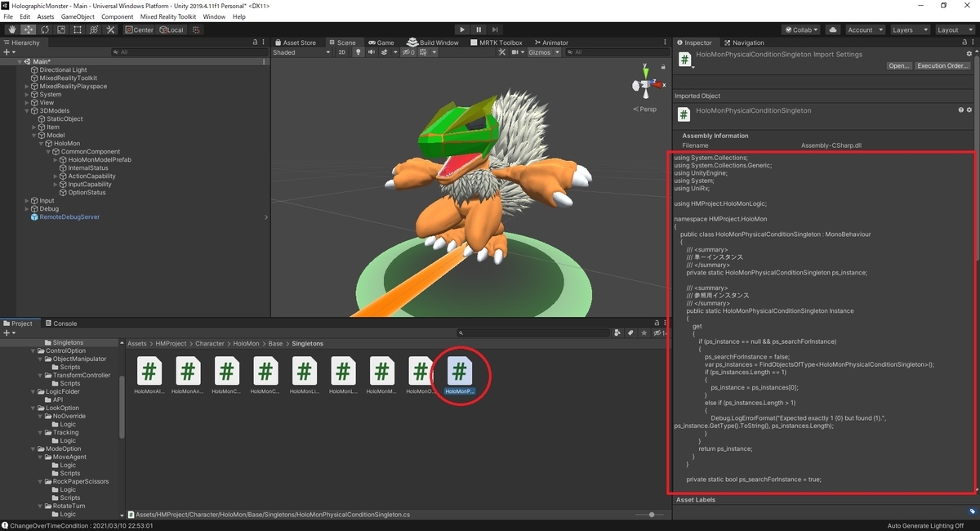
Task: Select the Hand tool in the toolbar
Action: pos(11,29)
